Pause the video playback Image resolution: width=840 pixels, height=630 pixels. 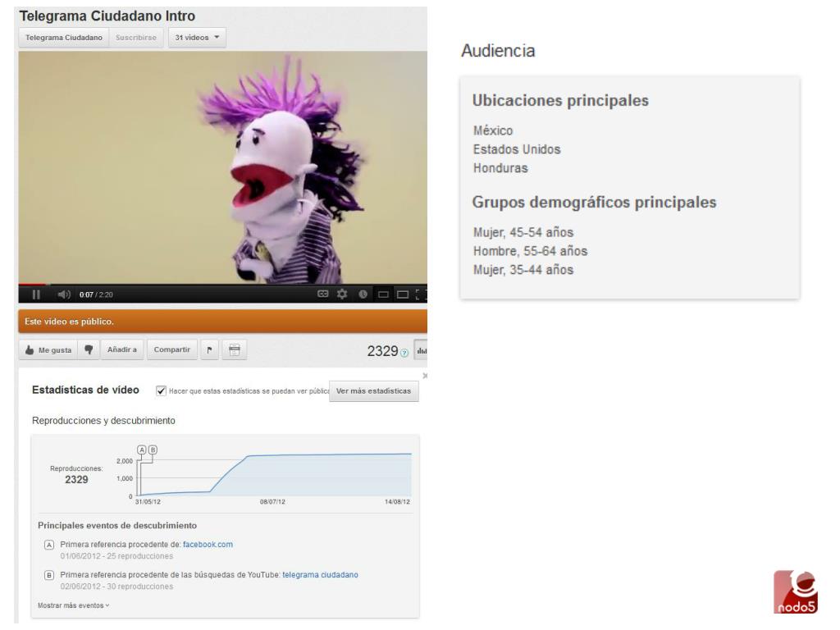click(36, 294)
